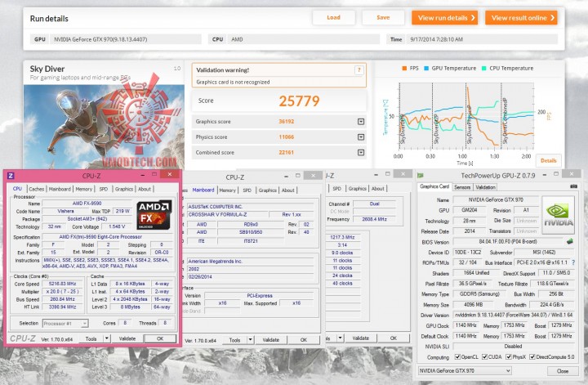This screenshot has height=385, width=588.
Task: Expand the Physics score details arrow
Action: pos(361,137)
